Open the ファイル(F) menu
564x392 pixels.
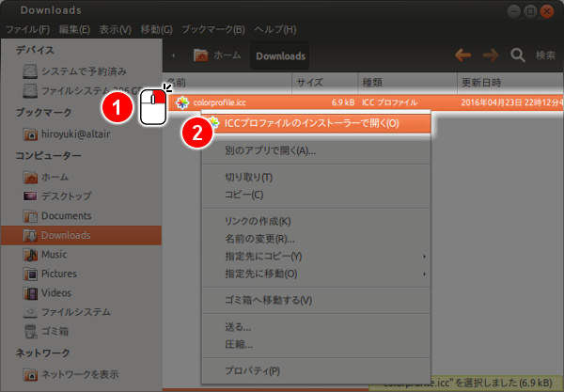(x=28, y=29)
